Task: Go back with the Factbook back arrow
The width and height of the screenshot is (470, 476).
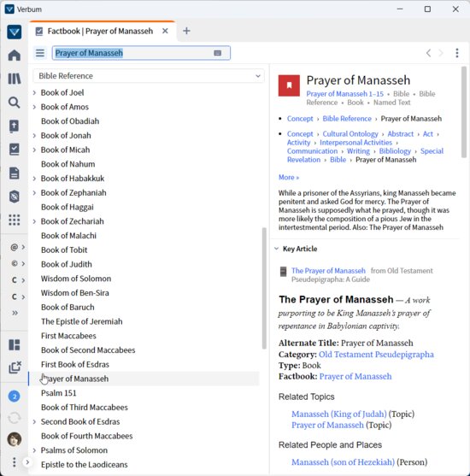Action: tap(428, 53)
